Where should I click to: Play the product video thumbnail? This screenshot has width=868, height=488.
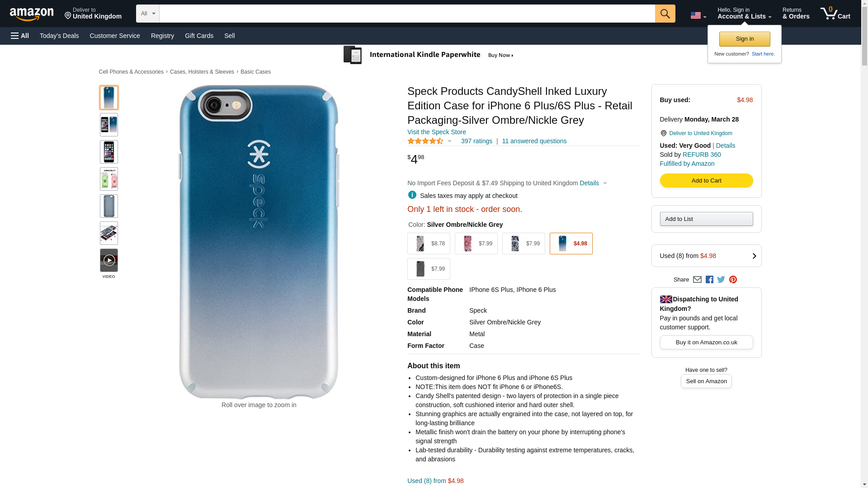(x=109, y=261)
